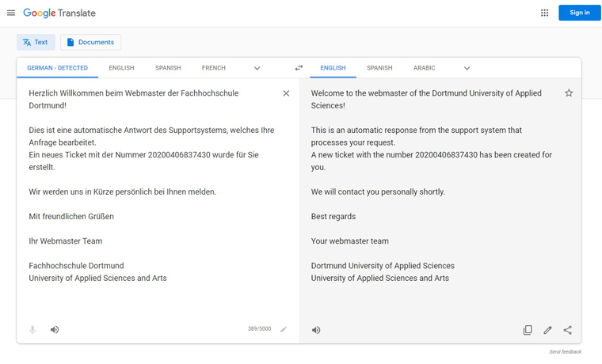
Task: Select Arabic as target language
Action: coord(425,68)
